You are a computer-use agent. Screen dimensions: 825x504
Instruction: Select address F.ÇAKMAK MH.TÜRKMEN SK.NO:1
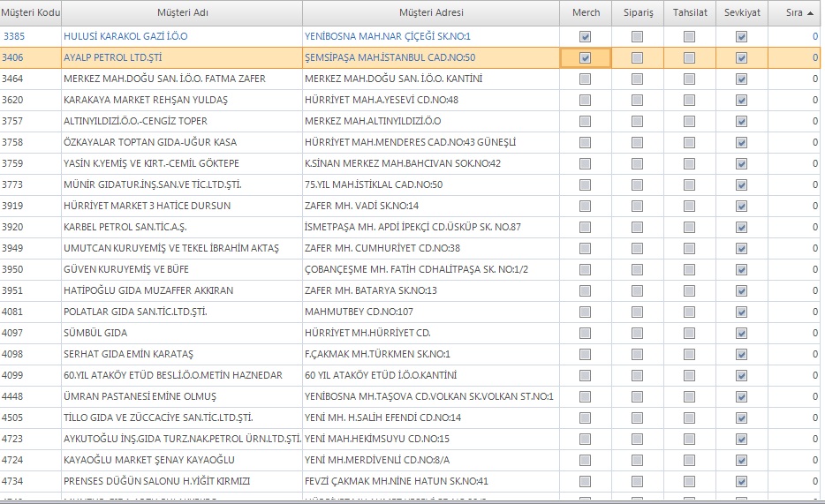coord(431,354)
